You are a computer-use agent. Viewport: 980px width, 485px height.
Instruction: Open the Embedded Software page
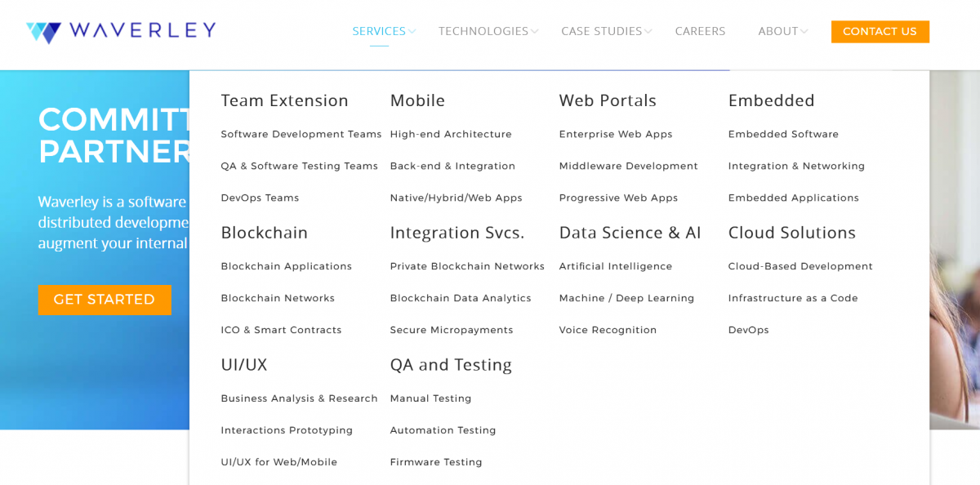[783, 134]
